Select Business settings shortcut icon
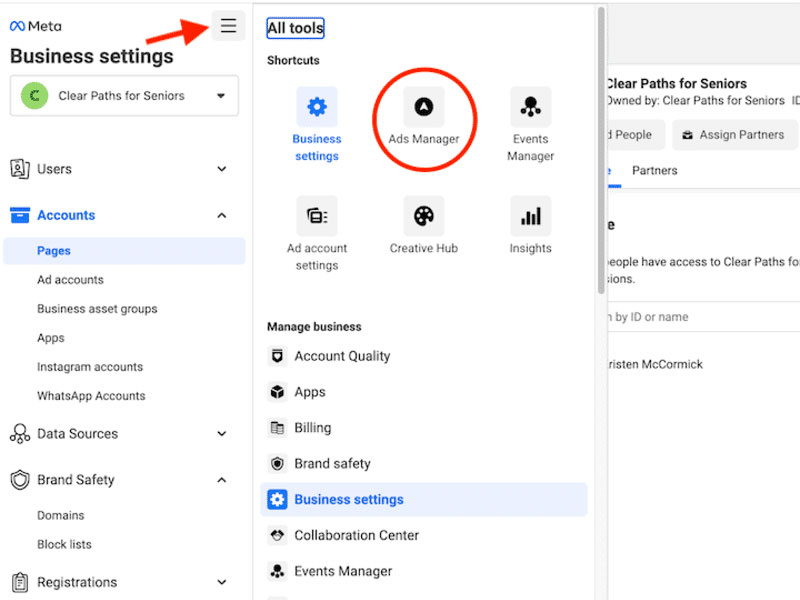This screenshot has width=800, height=600. (317, 108)
